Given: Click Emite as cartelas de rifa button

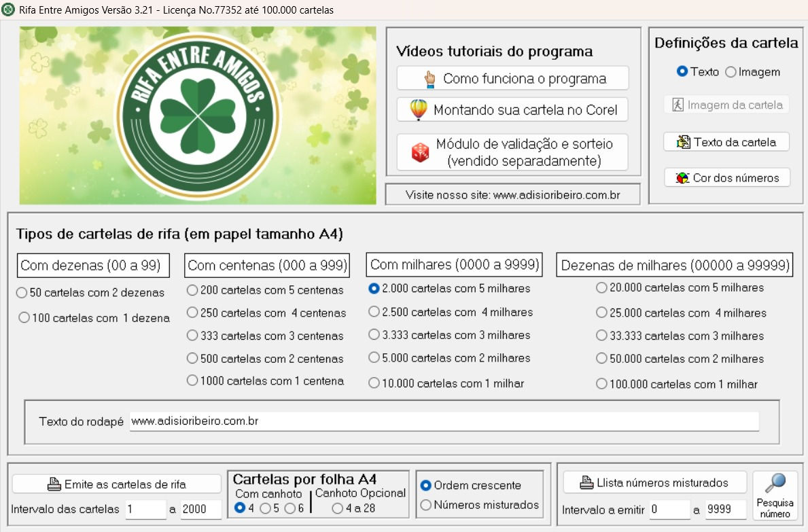Looking at the screenshot, I should click(x=116, y=484).
